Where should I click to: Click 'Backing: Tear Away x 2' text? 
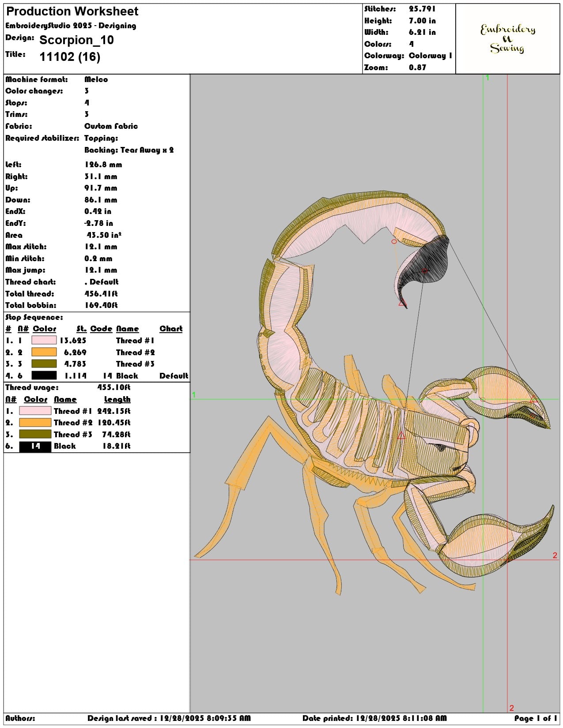pyautogui.click(x=129, y=150)
